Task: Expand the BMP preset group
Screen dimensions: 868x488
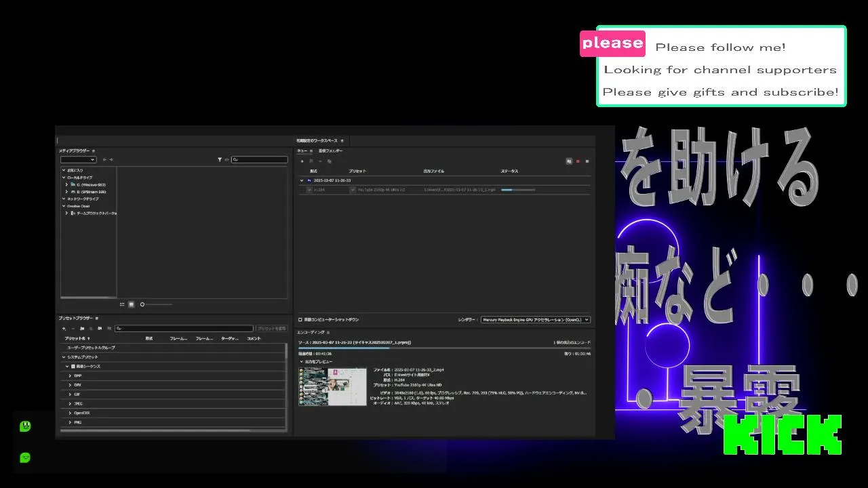Action: [x=70, y=375]
